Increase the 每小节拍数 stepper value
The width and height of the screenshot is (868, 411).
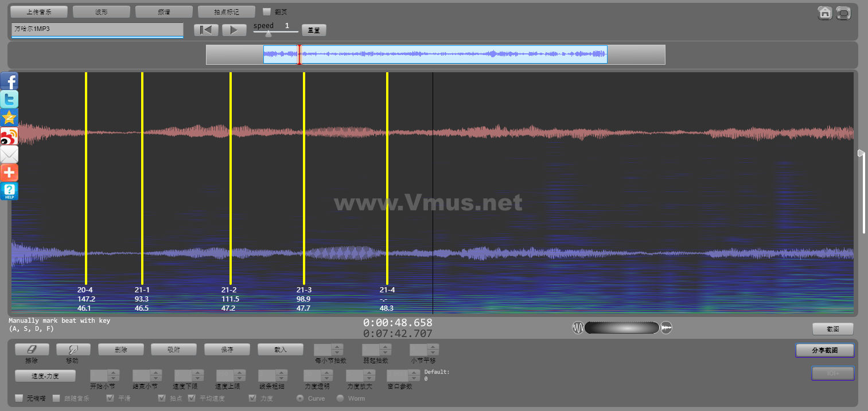tap(337, 346)
